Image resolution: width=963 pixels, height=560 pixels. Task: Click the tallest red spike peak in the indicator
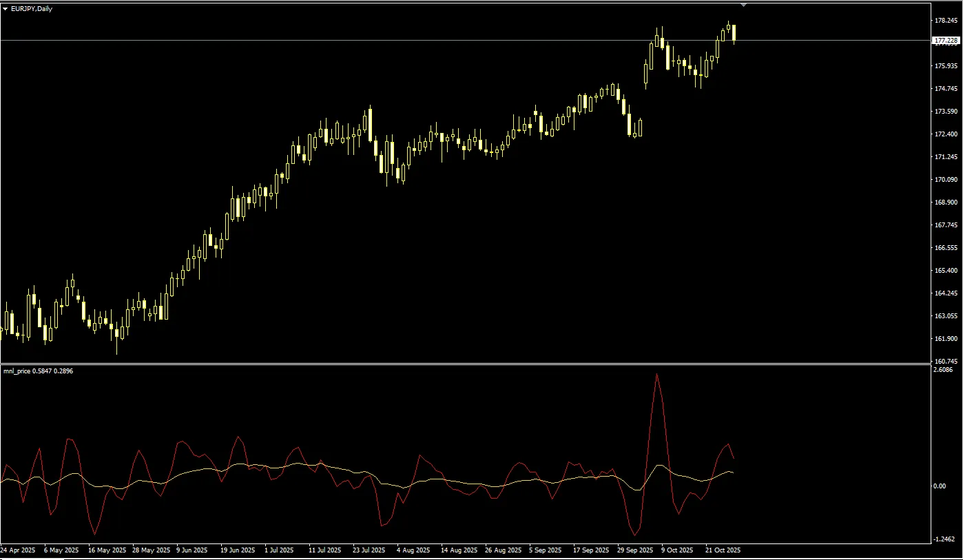[657, 375]
